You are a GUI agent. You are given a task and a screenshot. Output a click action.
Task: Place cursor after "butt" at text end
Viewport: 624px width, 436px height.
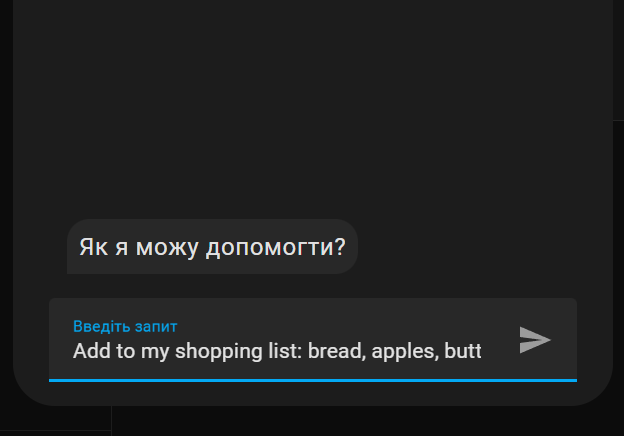[x=482, y=351]
